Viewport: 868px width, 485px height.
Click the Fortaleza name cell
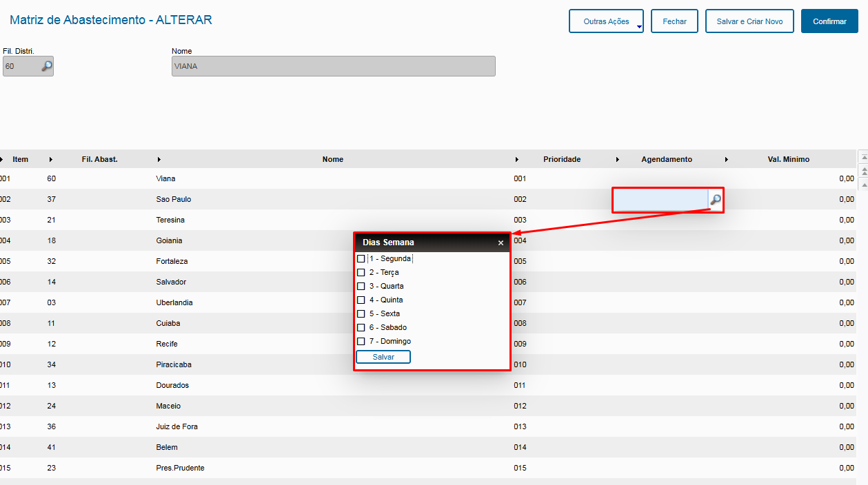click(172, 262)
